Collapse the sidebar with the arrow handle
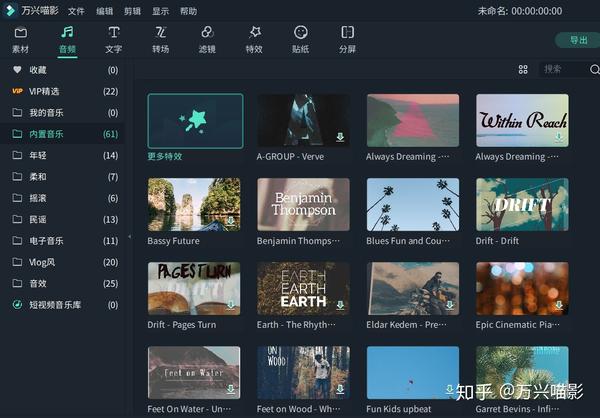Screen dimensions: 600x418 (129, 237)
